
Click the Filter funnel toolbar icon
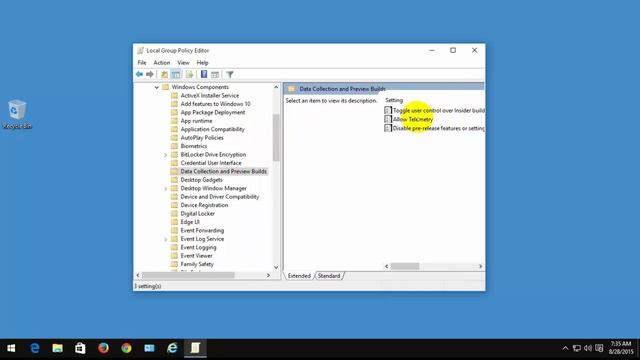230,74
